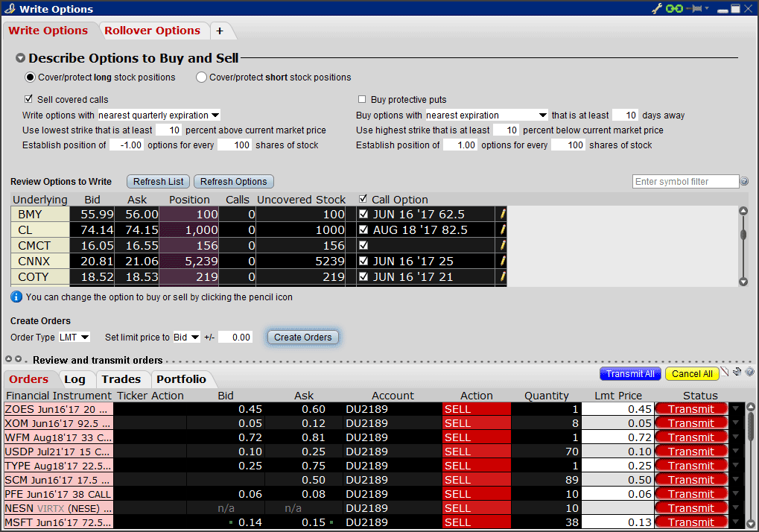Click the pencil icon in the BMY row
The image size is (759, 532).
coord(503,214)
